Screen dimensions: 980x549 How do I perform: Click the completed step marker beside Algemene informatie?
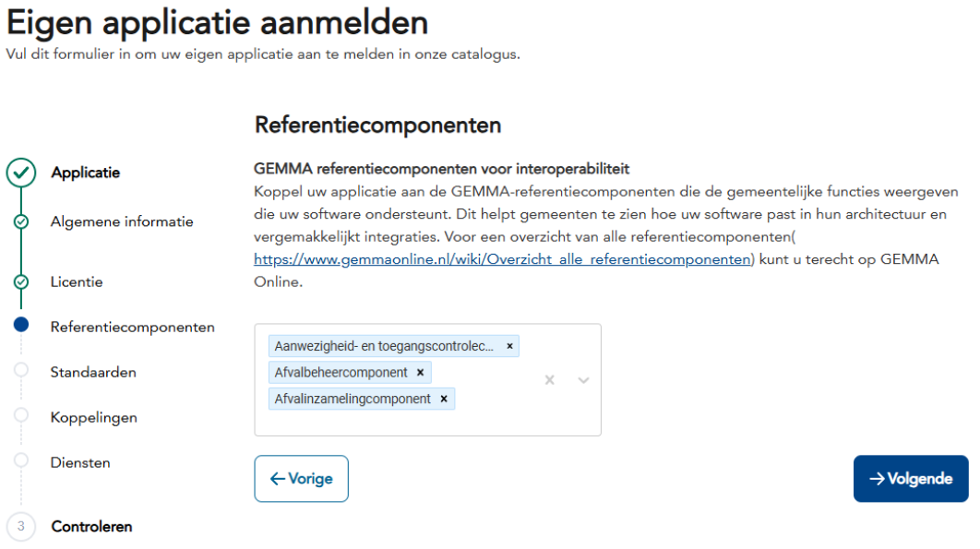click(x=21, y=221)
